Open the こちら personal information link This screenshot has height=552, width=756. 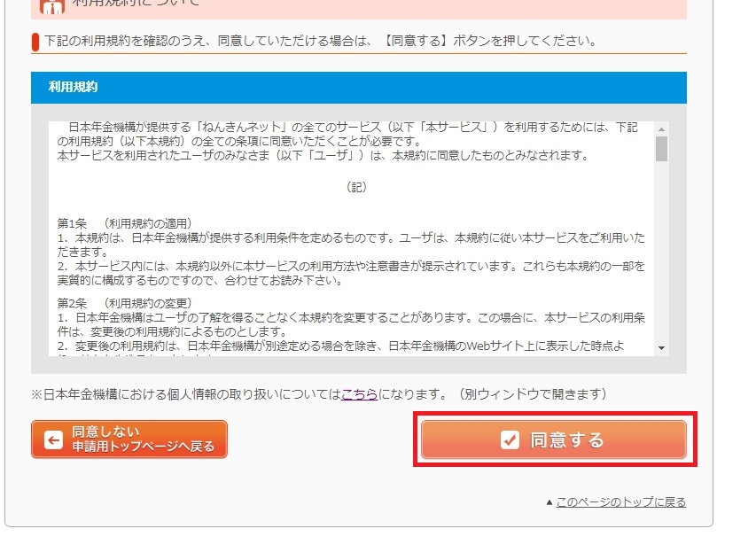pos(360,394)
